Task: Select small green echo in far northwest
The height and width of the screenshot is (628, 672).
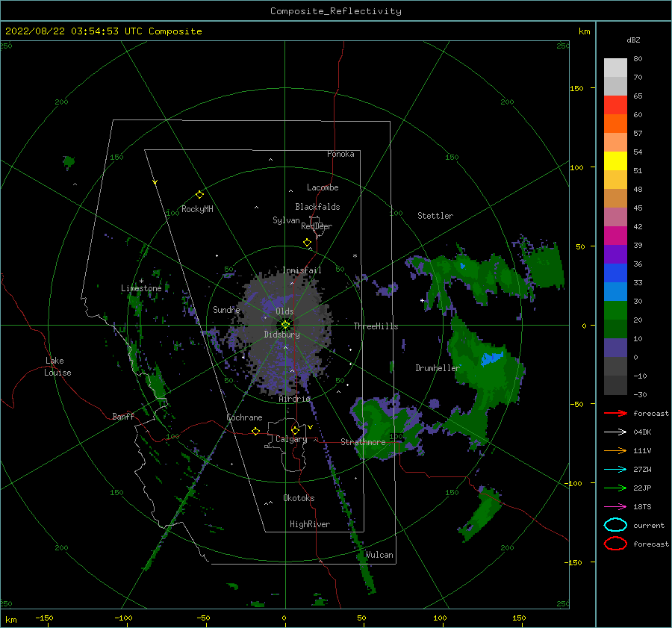Action: coord(69,162)
